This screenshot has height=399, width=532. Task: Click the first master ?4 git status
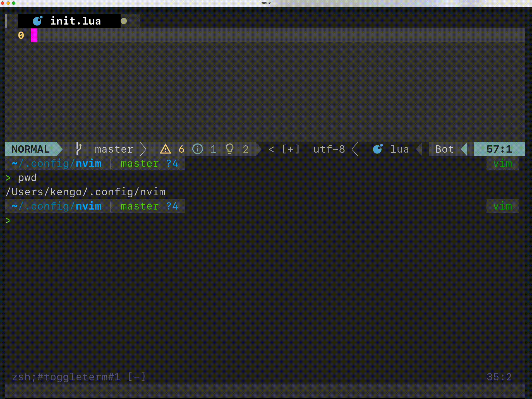[x=149, y=164]
